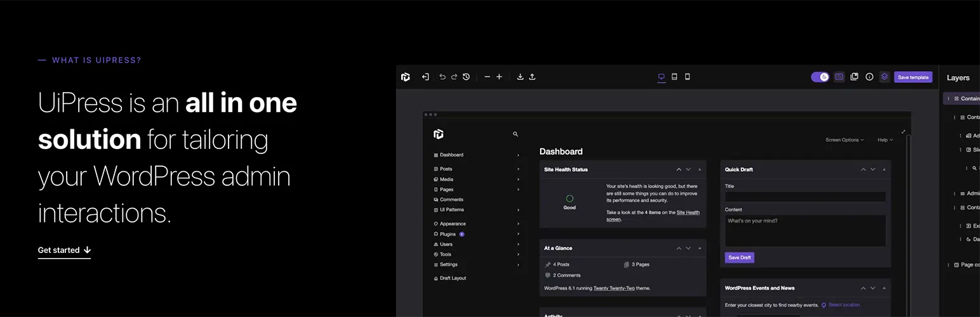Expand the Appearance submenu chevron
Viewport: 980px width, 317px height.
click(x=518, y=224)
